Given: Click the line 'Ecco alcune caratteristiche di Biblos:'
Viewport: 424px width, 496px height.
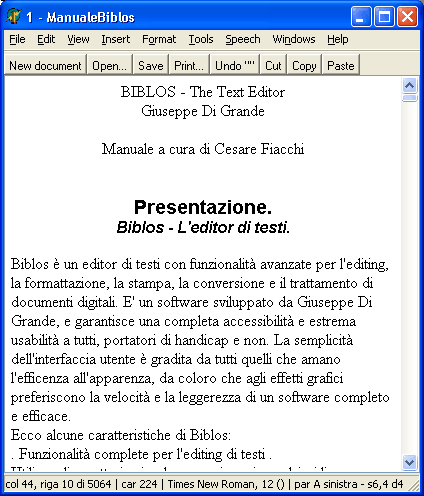Looking at the screenshot, I should (121, 435).
